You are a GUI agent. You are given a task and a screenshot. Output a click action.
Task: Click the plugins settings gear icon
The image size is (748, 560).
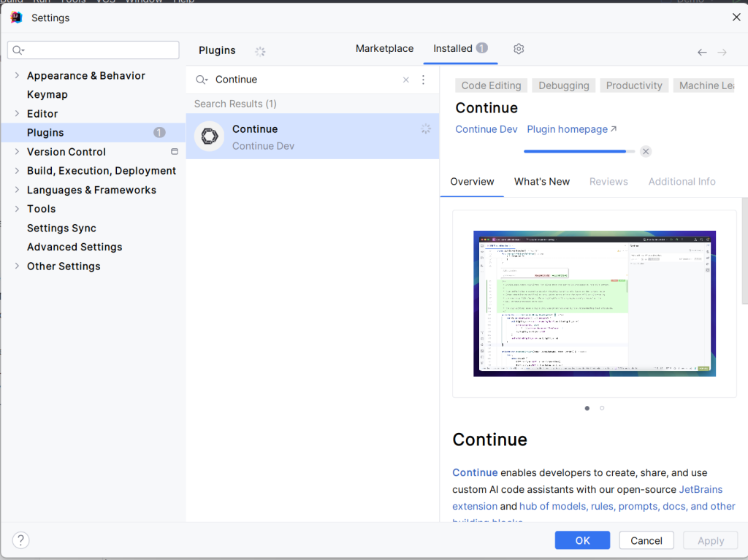[x=519, y=49]
